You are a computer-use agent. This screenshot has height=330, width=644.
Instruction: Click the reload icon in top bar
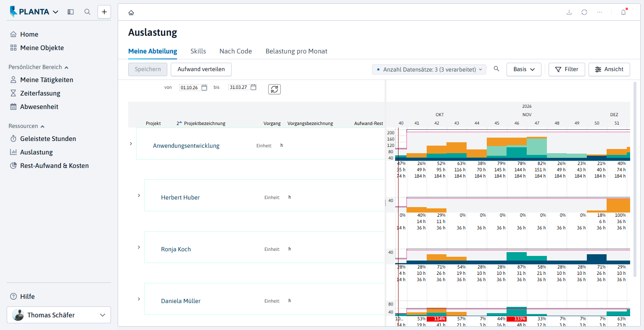[584, 12]
